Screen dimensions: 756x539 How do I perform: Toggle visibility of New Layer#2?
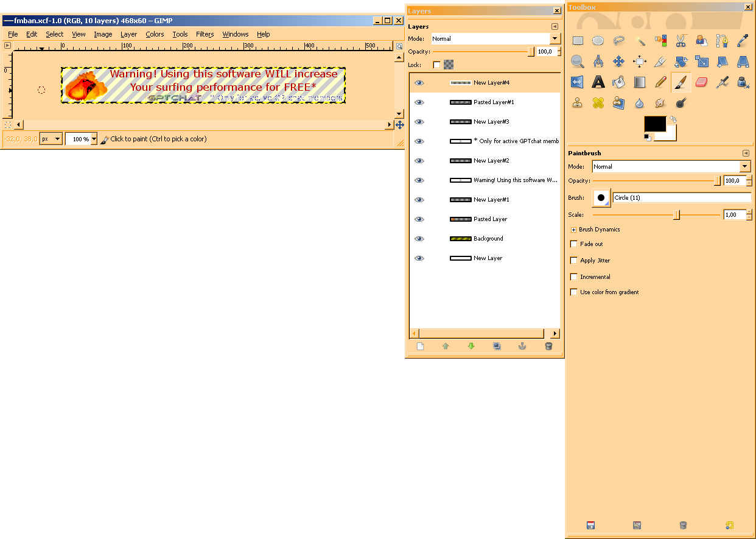[x=419, y=161]
